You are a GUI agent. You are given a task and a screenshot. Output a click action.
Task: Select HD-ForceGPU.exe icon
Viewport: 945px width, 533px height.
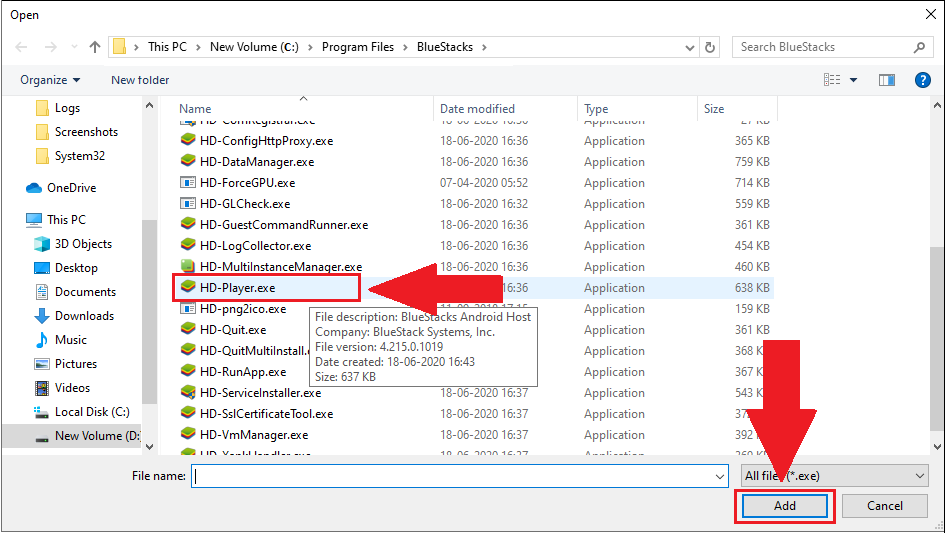[x=188, y=183]
